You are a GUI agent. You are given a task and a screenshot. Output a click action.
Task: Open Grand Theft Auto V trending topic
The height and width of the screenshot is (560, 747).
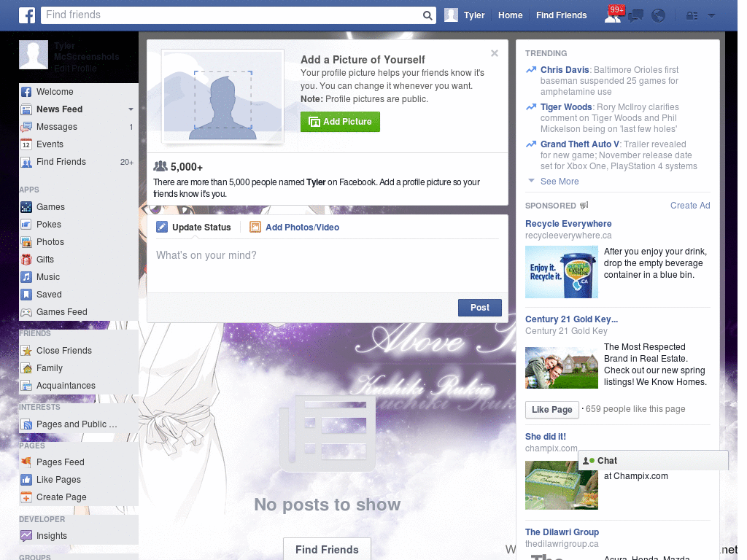point(580,144)
